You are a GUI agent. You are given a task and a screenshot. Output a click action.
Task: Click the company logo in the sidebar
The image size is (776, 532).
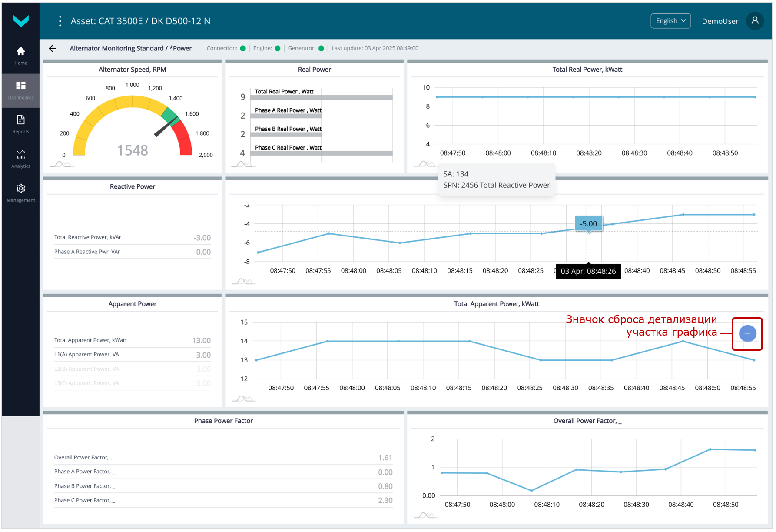click(21, 20)
